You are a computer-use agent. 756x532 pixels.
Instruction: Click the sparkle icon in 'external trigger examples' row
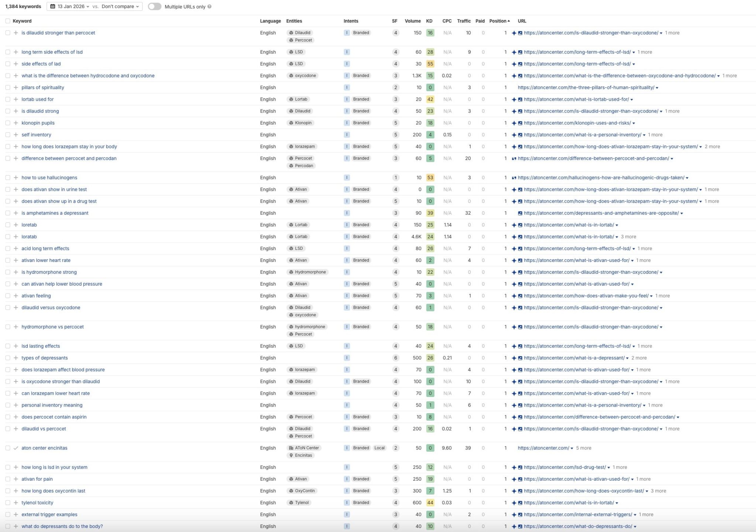(x=514, y=515)
